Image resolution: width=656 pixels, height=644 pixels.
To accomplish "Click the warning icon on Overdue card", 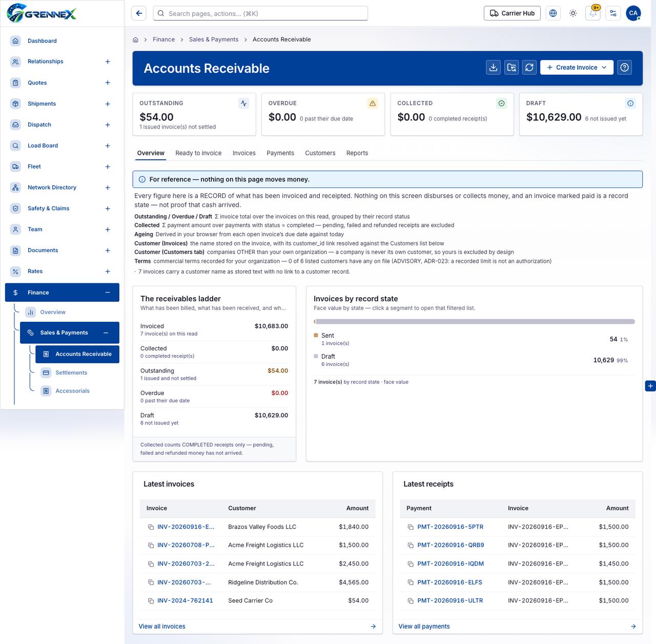I will point(373,103).
